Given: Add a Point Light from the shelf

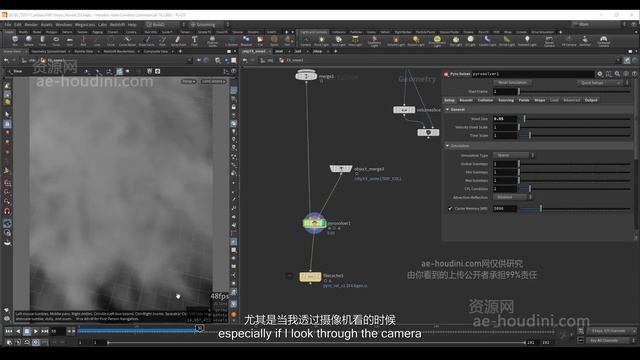Looking at the screenshot, I should coord(322,40).
